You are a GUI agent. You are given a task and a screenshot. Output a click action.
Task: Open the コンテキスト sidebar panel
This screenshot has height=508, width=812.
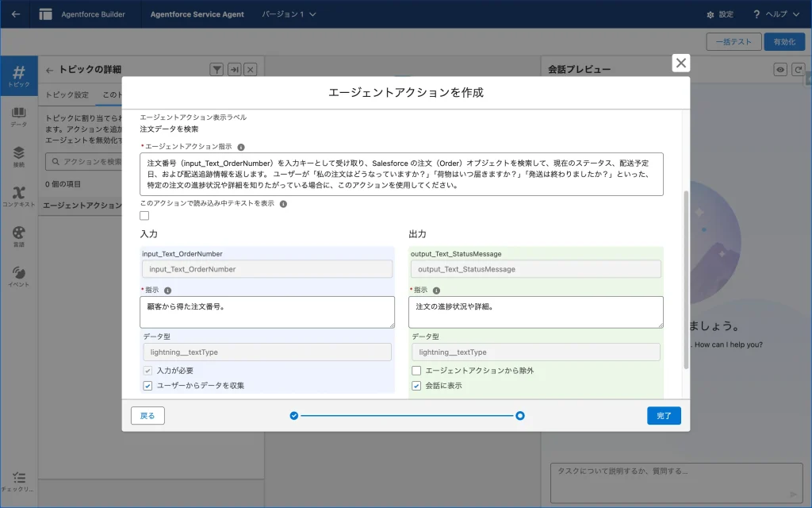18,196
